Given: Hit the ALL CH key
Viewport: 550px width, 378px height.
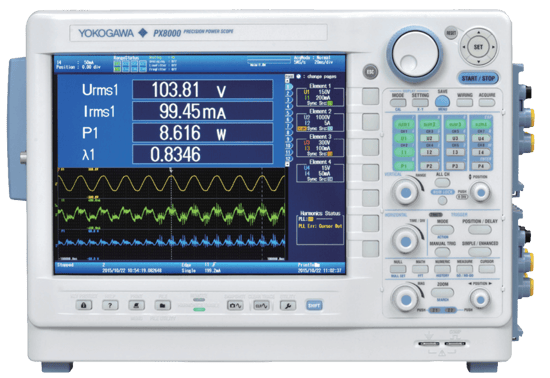Looking at the screenshot, I should (442, 182).
